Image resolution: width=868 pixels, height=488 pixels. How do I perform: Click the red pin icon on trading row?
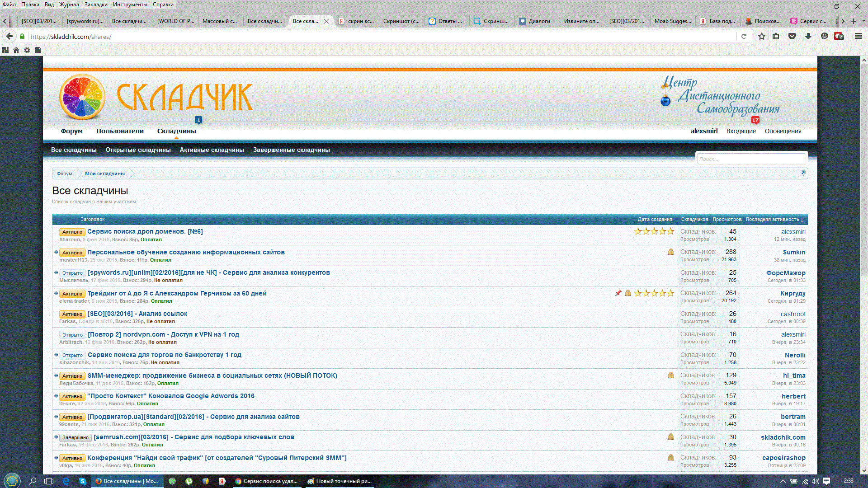click(x=618, y=293)
